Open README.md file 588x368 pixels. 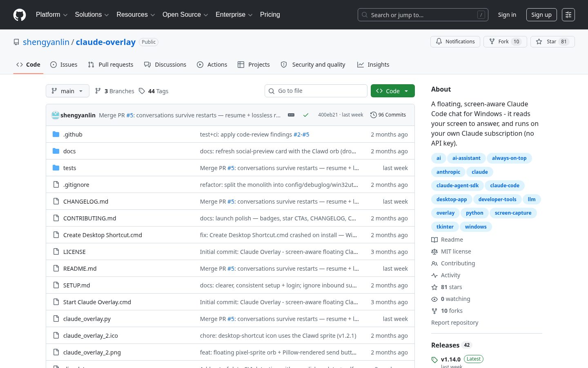(80, 269)
